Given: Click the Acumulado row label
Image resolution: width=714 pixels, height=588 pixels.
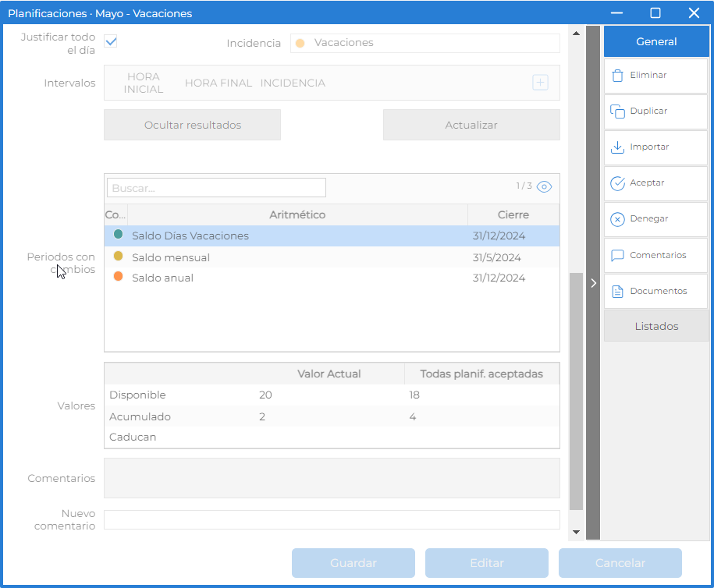Looking at the screenshot, I should click(140, 417).
